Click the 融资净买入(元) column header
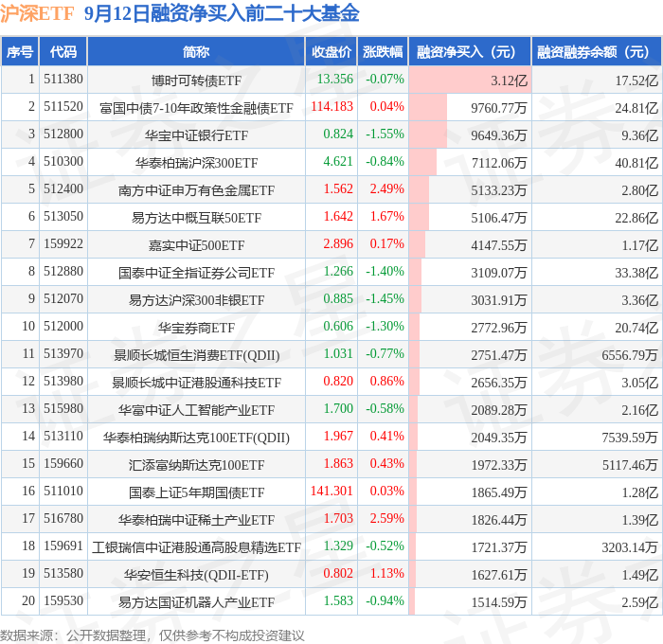The height and width of the screenshot is (644, 663). (470, 52)
